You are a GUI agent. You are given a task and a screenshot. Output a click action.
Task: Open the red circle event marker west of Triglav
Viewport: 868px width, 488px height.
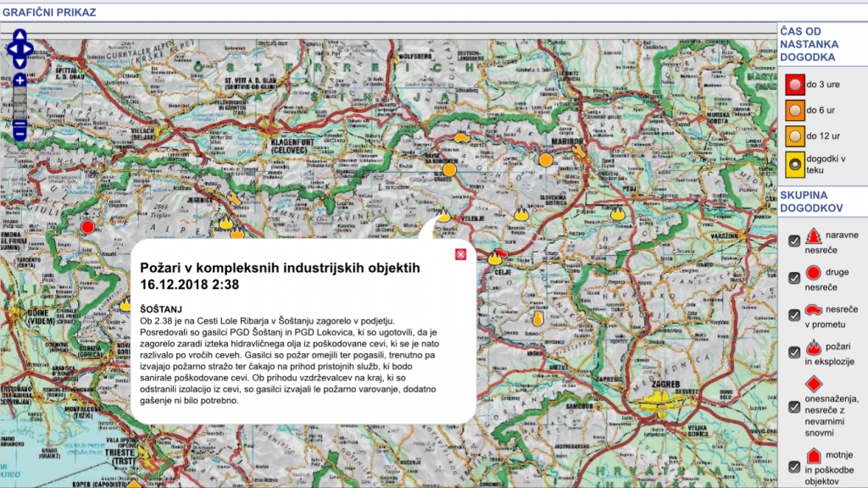click(87, 227)
